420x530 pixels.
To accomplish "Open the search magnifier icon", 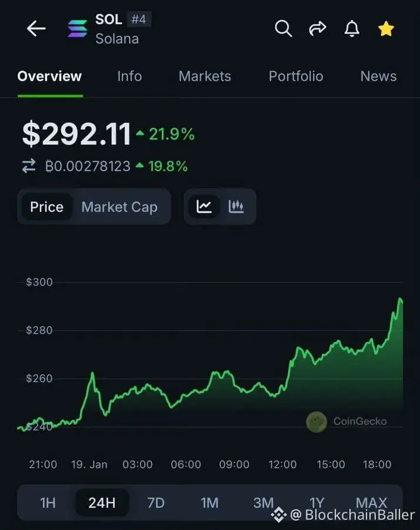I will pyautogui.click(x=283, y=28).
